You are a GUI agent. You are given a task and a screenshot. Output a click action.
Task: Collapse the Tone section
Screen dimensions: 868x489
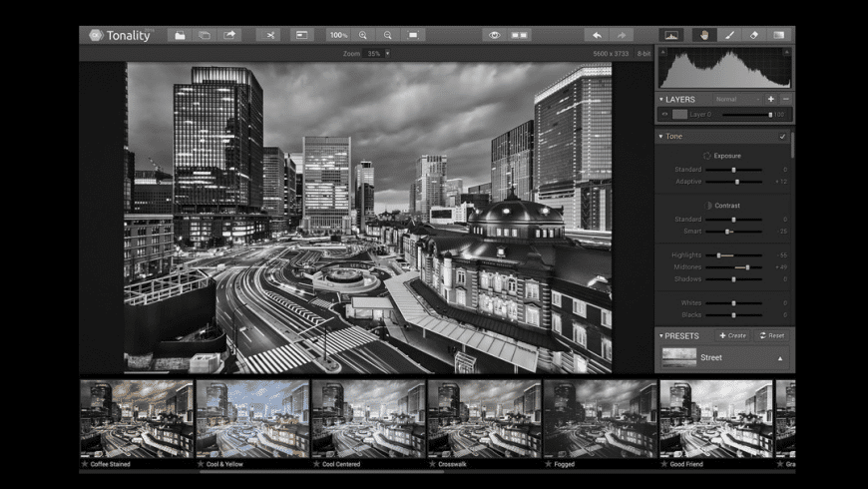click(x=660, y=137)
